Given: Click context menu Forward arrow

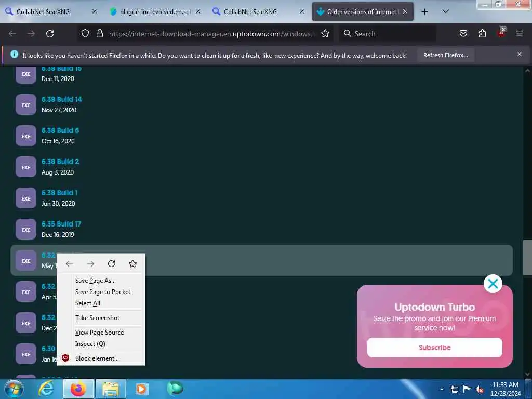Looking at the screenshot, I should coord(90,264).
